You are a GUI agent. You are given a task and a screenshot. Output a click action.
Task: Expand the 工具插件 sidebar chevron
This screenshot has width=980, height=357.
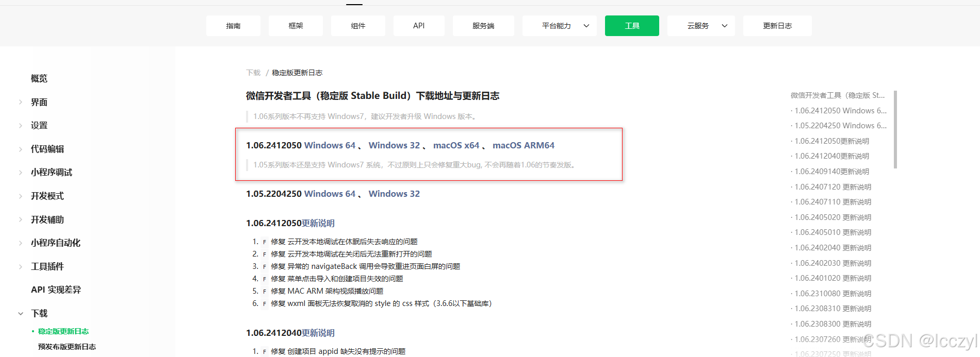pos(21,266)
